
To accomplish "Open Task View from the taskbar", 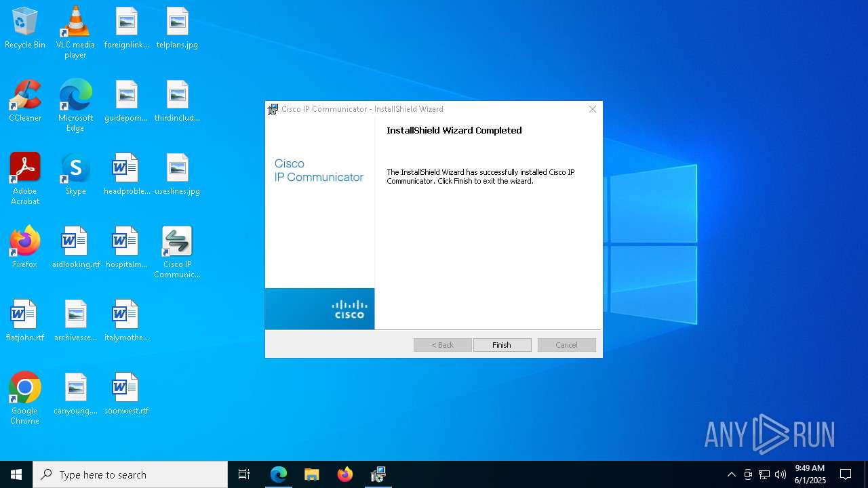I will tap(244, 474).
